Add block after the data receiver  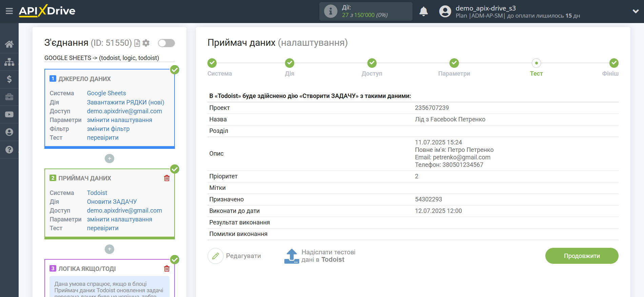[x=109, y=249]
